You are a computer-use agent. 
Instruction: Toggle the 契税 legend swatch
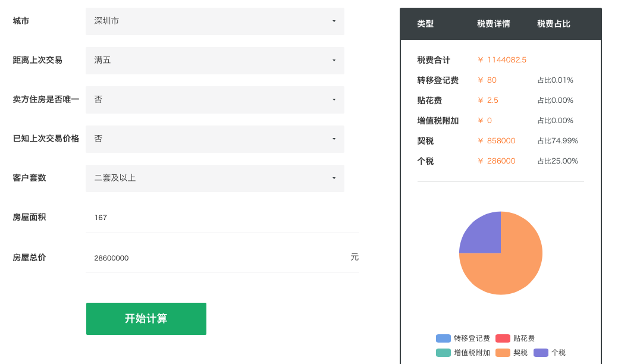point(503,353)
